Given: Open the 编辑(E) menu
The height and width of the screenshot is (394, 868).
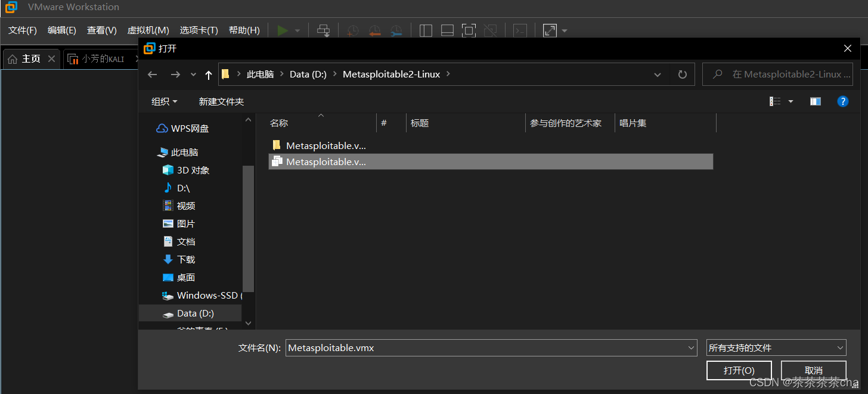Looking at the screenshot, I should (x=62, y=30).
